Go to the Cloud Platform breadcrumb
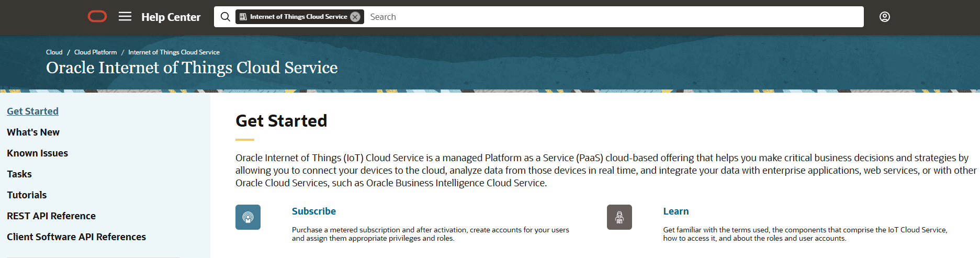The height and width of the screenshot is (258, 980). pyautogui.click(x=96, y=52)
